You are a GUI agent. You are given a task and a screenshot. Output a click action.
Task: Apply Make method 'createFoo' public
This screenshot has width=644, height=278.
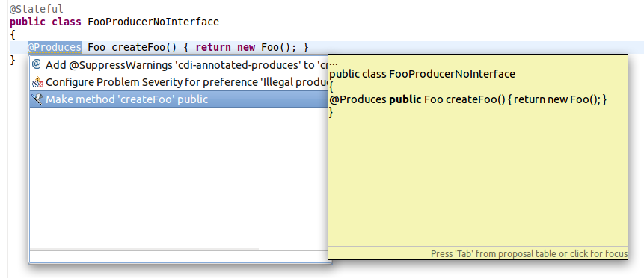[178, 99]
